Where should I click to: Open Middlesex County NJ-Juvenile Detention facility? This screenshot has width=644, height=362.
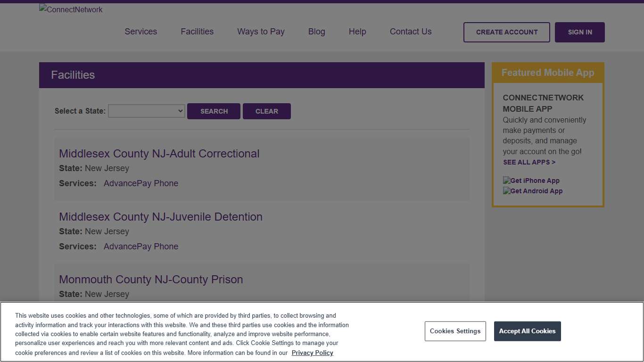click(x=160, y=217)
